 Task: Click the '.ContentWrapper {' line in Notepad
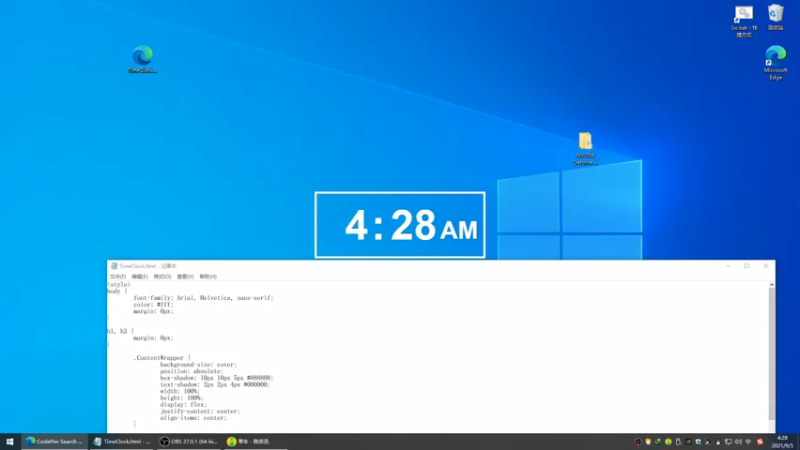point(162,358)
